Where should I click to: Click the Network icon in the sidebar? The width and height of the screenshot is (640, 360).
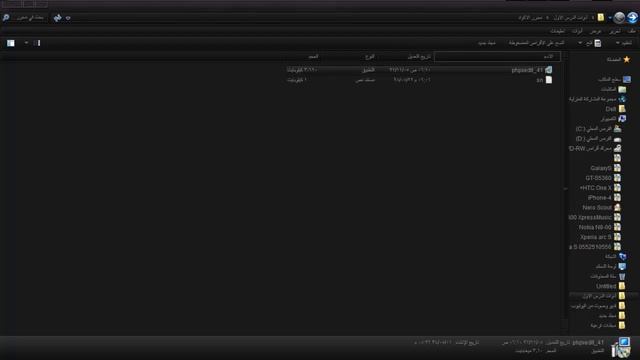(x=622, y=257)
